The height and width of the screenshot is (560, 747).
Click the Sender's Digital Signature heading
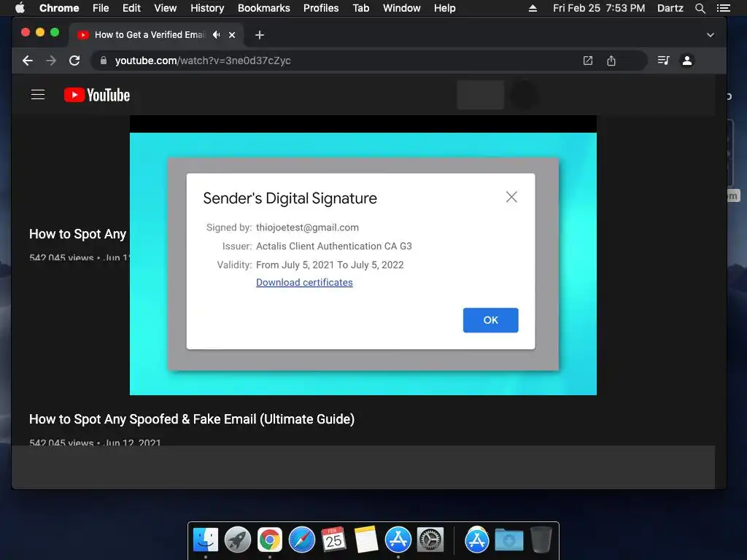(x=290, y=198)
